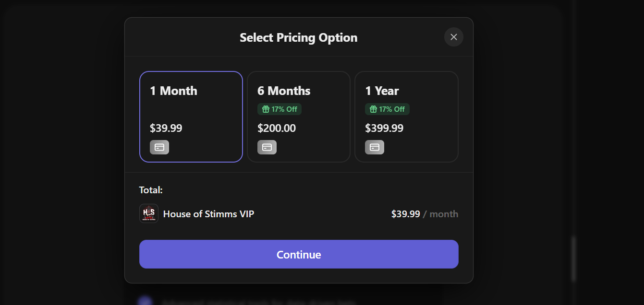Click the $39.99 / month price text
The image size is (644, 305).
tap(425, 214)
